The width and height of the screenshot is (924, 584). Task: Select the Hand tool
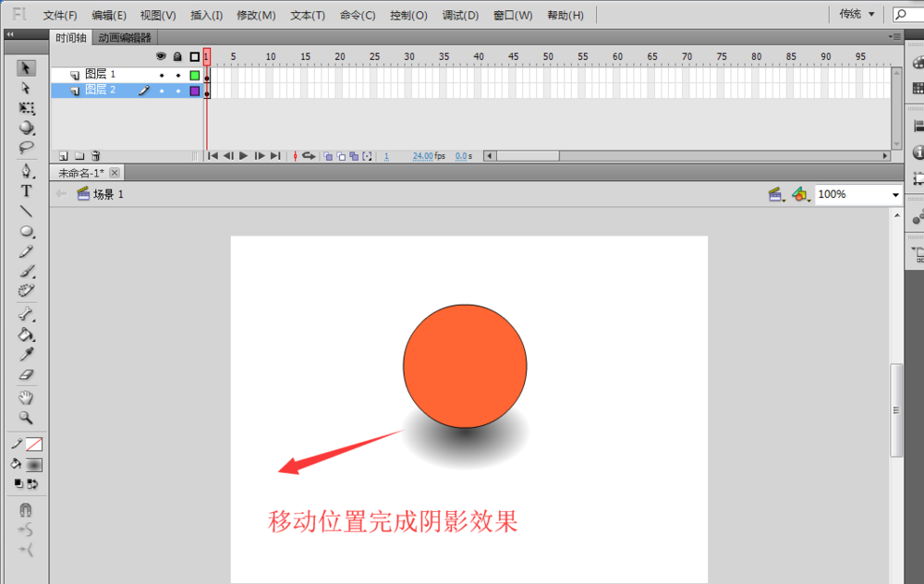point(26,397)
